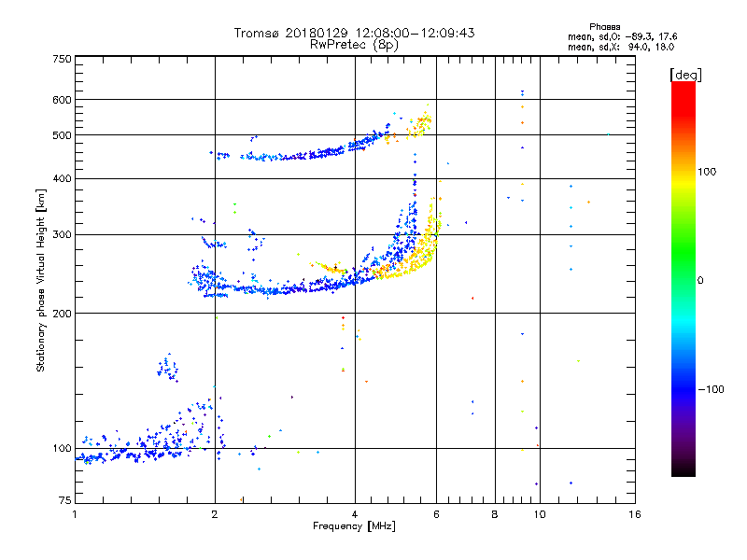Click the x-axis tick label "6"

point(436,514)
